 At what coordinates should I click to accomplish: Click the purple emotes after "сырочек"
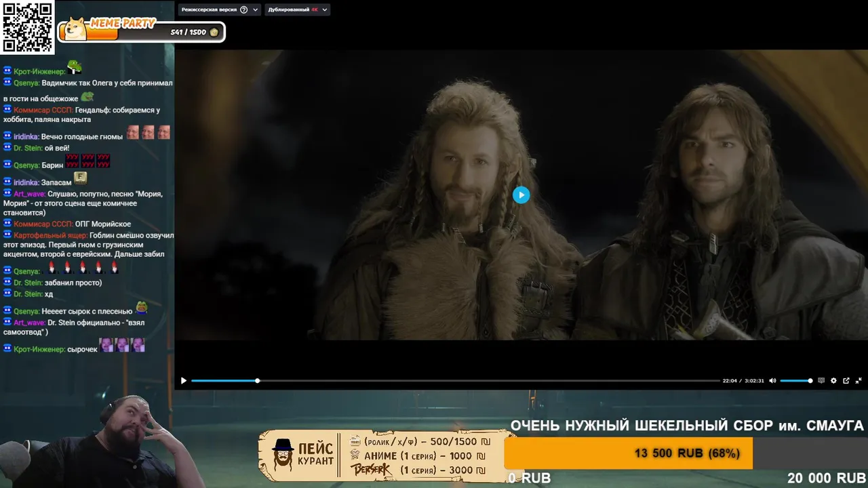click(123, 345)
